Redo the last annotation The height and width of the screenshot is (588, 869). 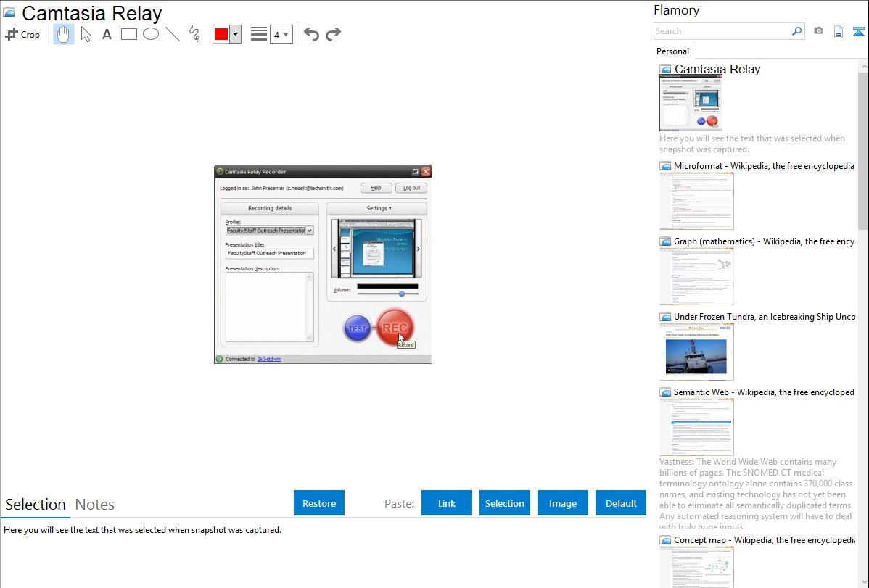pyautogui.click(x=333, y=34)
